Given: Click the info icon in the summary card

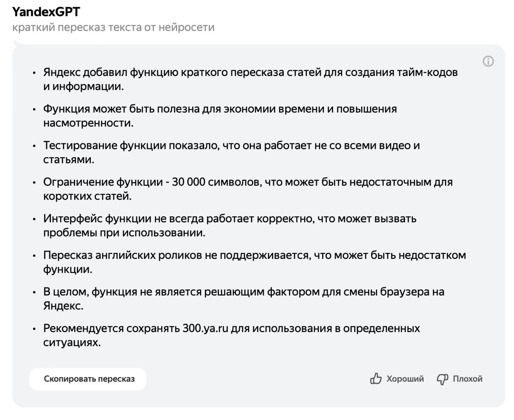Looking at the screenshot, I should [x=488, y=61].
